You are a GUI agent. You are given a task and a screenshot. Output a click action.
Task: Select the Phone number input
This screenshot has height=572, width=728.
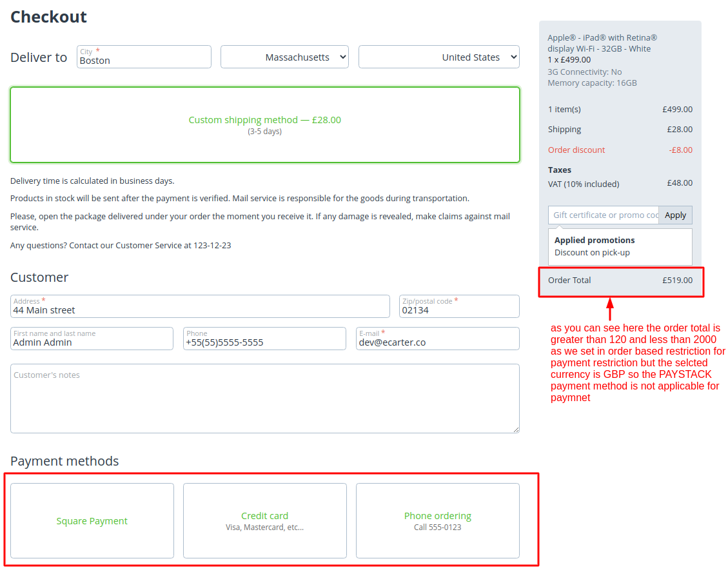point(264,339)
